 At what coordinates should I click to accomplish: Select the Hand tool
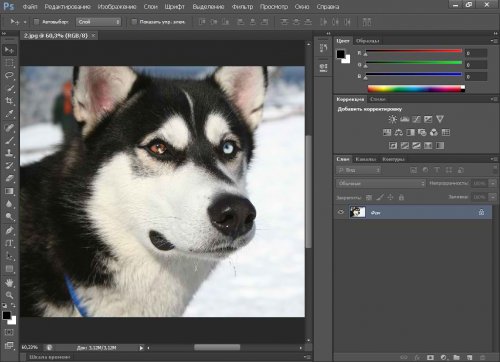(9, 283)
